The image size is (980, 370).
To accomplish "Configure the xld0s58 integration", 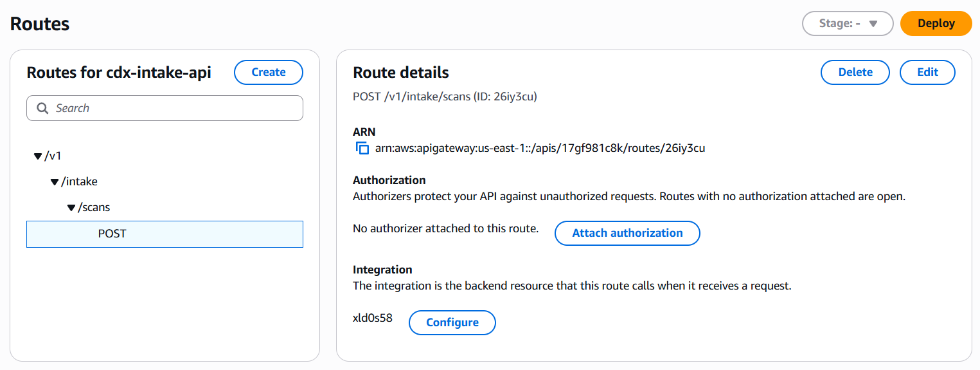I will pyautogui.click(x=452, y=322).
